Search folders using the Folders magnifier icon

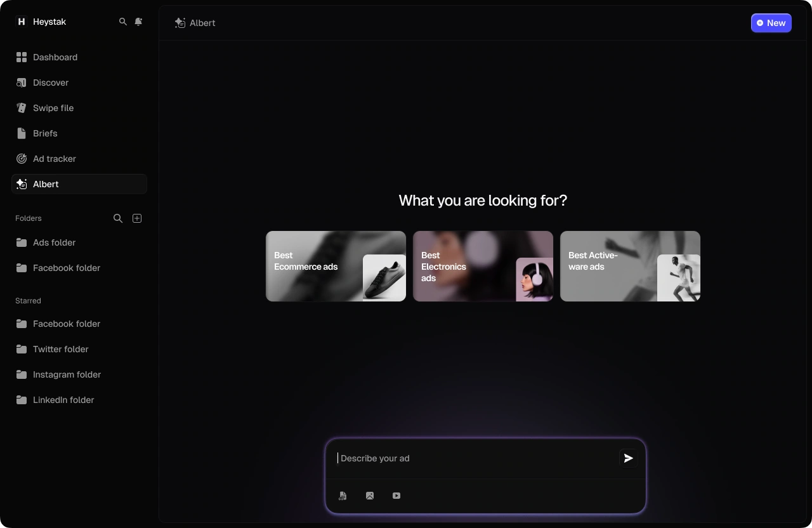point(118,218)
